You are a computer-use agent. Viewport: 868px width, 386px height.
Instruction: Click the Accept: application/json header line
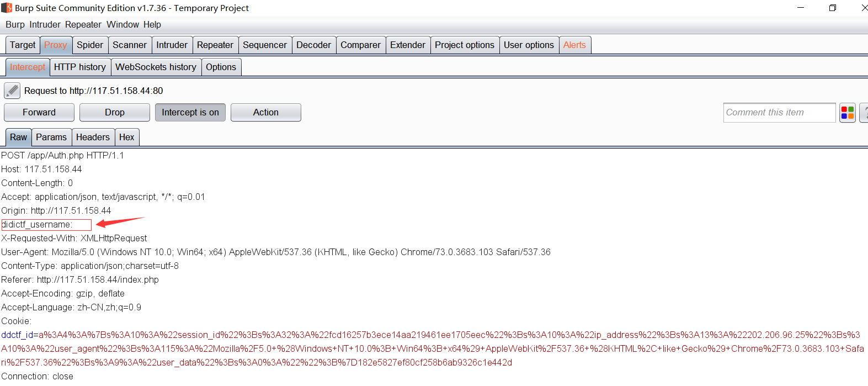(x=103, y=197)
